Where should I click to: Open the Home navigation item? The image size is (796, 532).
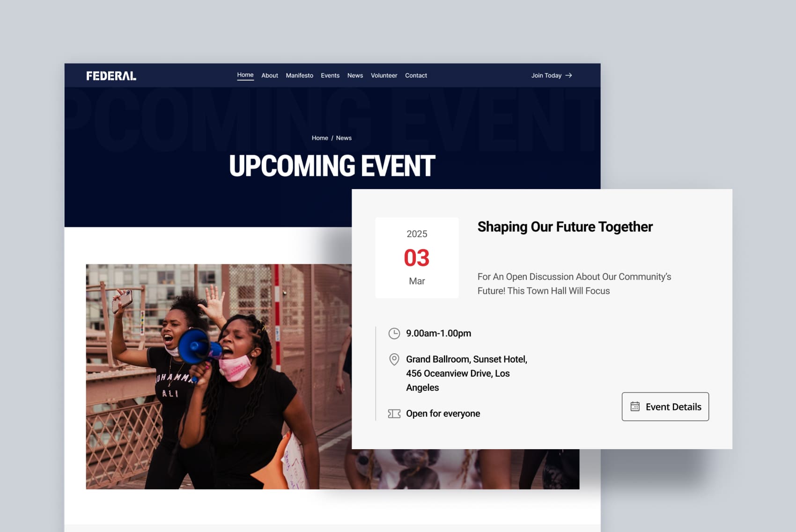click(x=245, y=75)
